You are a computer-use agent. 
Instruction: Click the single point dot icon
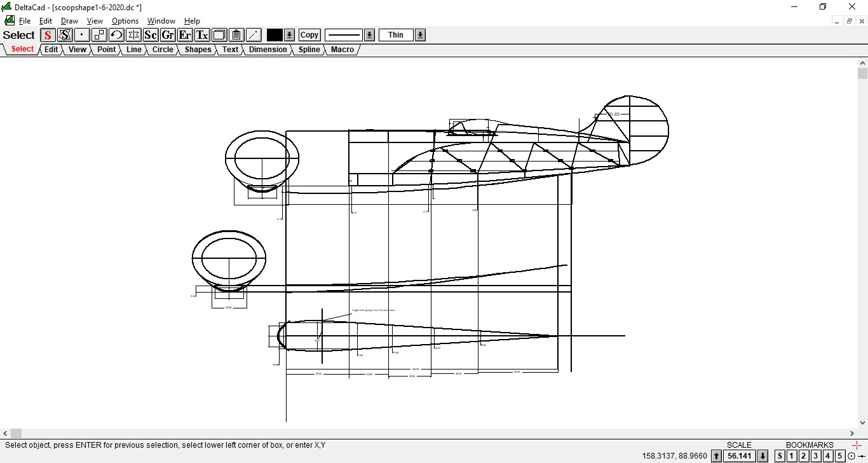pyautogui.click(x=82, y=35)
